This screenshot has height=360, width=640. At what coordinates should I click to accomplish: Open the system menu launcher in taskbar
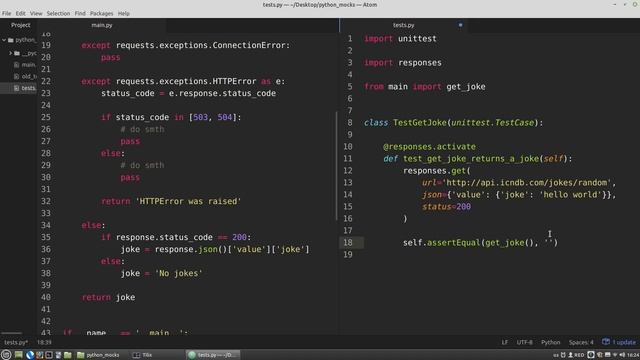(6, 355)
